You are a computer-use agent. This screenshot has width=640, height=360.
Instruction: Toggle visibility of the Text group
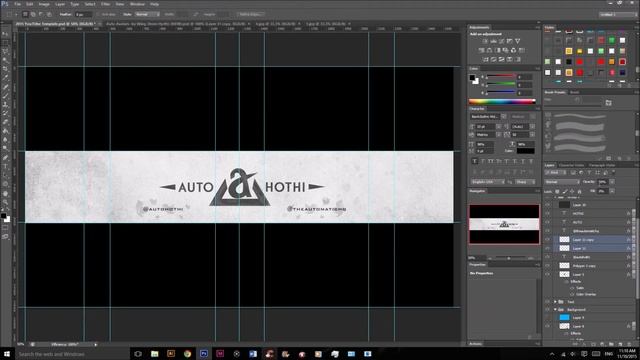pos(547,302)
